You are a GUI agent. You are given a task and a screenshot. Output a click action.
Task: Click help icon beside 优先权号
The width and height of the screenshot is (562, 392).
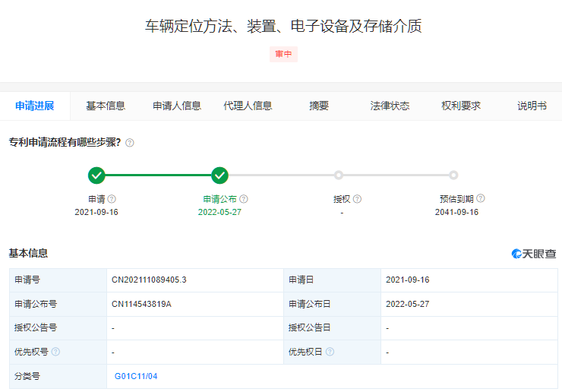coord(55,352)
